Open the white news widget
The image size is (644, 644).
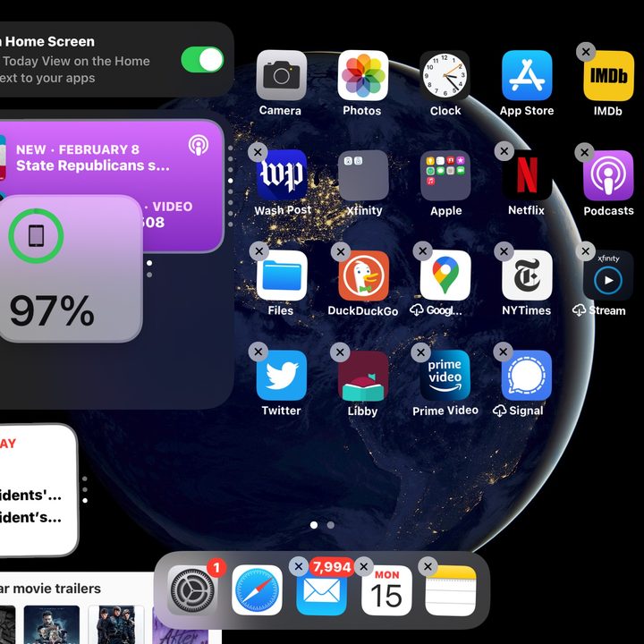38,490
